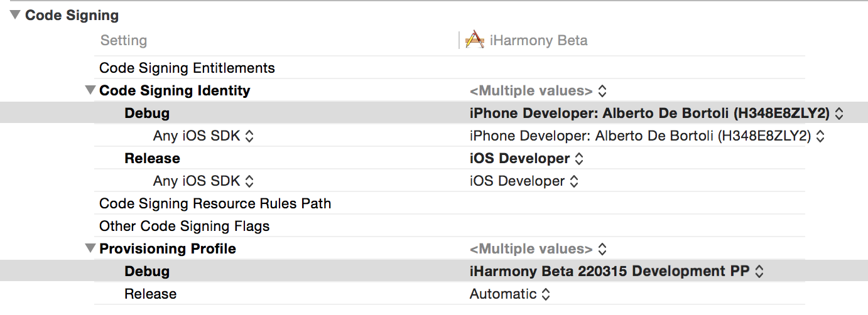Click the iHarmony Beta target app icon
The image size is (868, 315).
coord(474,40)
